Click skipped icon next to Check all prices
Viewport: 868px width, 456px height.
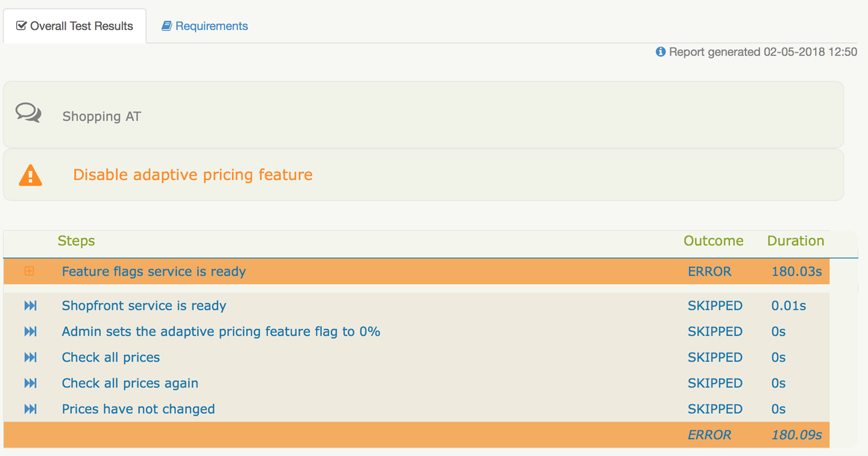click(x=30, y=358)
